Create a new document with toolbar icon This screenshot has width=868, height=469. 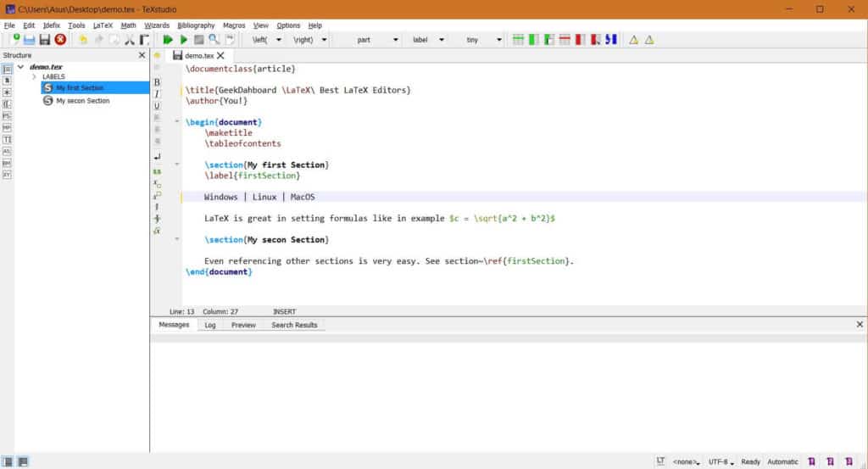click(15, 39)
